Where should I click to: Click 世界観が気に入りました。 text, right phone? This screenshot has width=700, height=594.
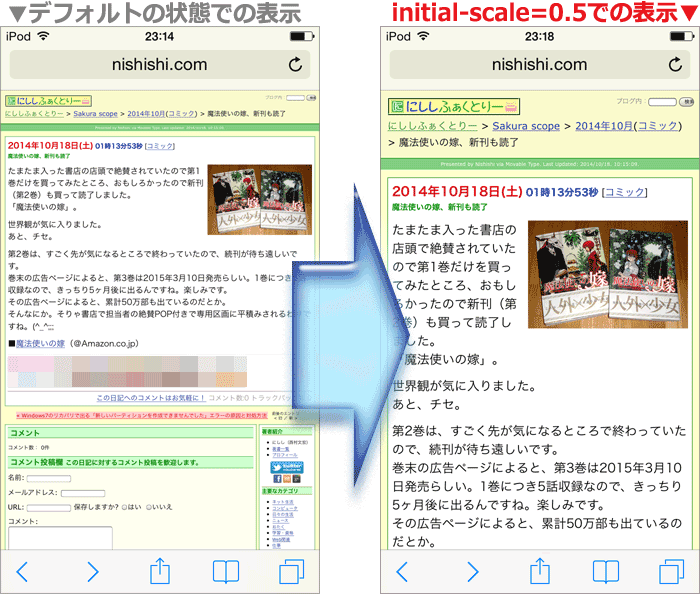pos(464,386)
